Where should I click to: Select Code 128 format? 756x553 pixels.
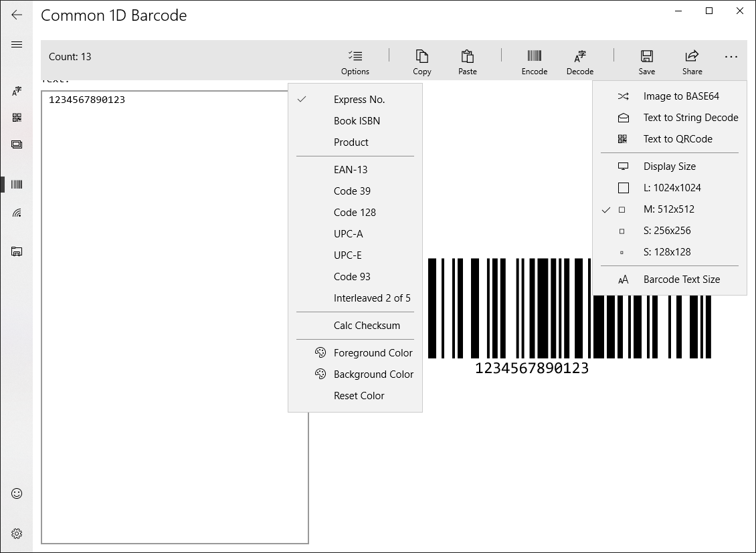coord(355,213)
